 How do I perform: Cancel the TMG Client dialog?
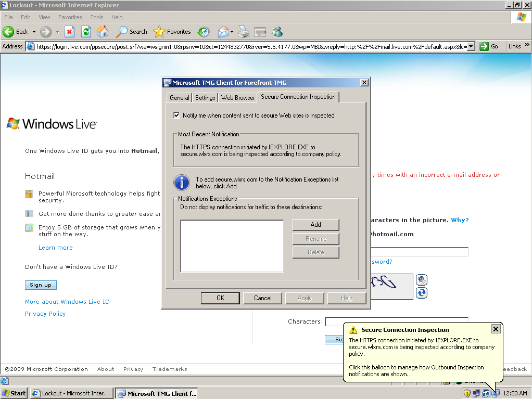pos(262,298)
